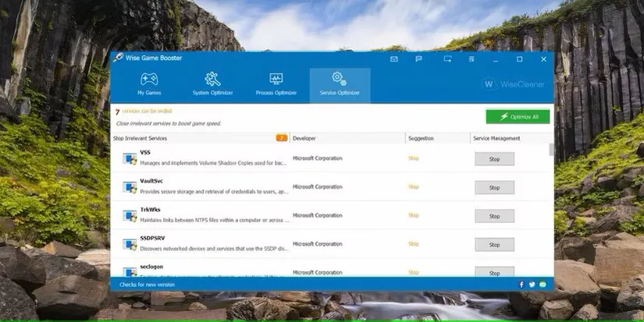This screenshot has width=644, height=322.
Task: Click the services list scrollbar thumb
Action: pos(551,150)
